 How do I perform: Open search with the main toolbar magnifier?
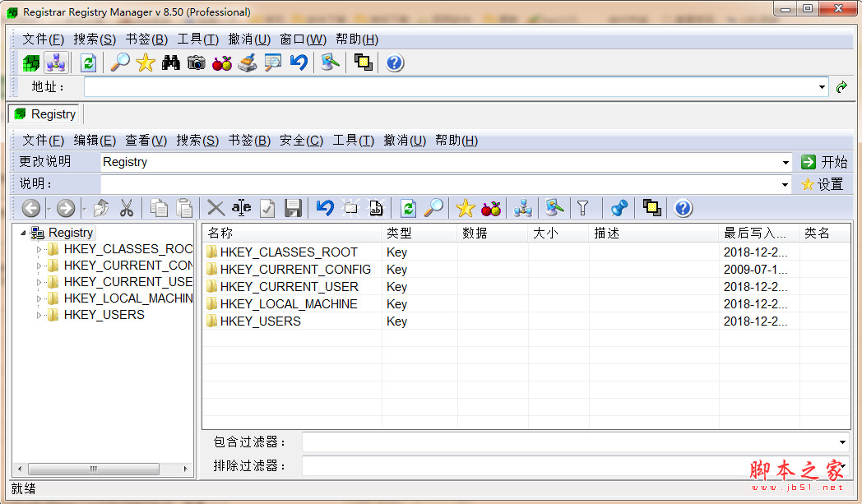pos(120,62)
